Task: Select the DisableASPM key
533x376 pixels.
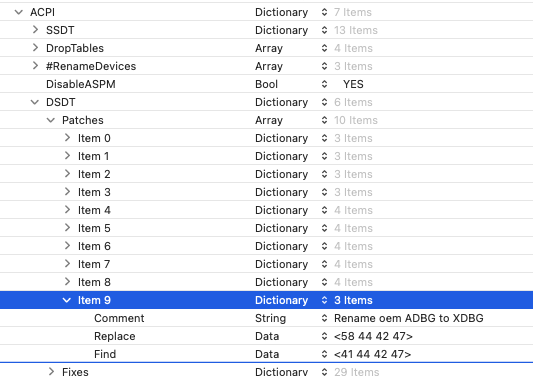Action: (81, 84)
